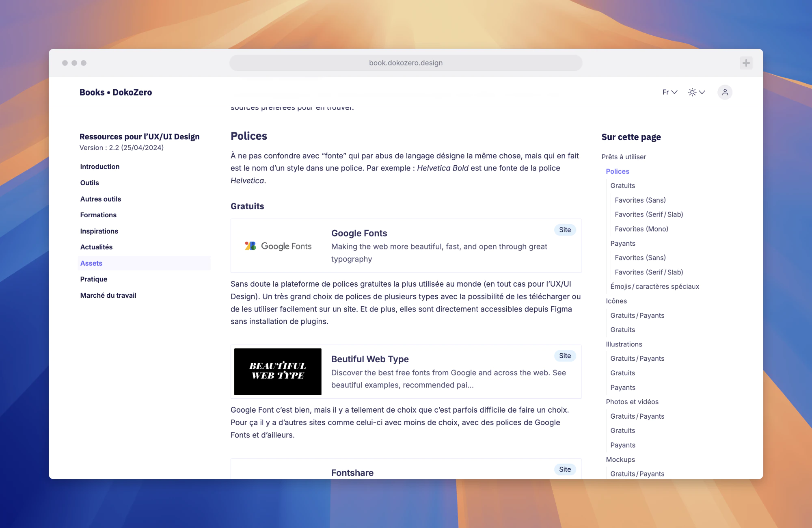Open the Autres outils chapter
The height and width of the screenshot is (528, 812).
pos(101,199)
